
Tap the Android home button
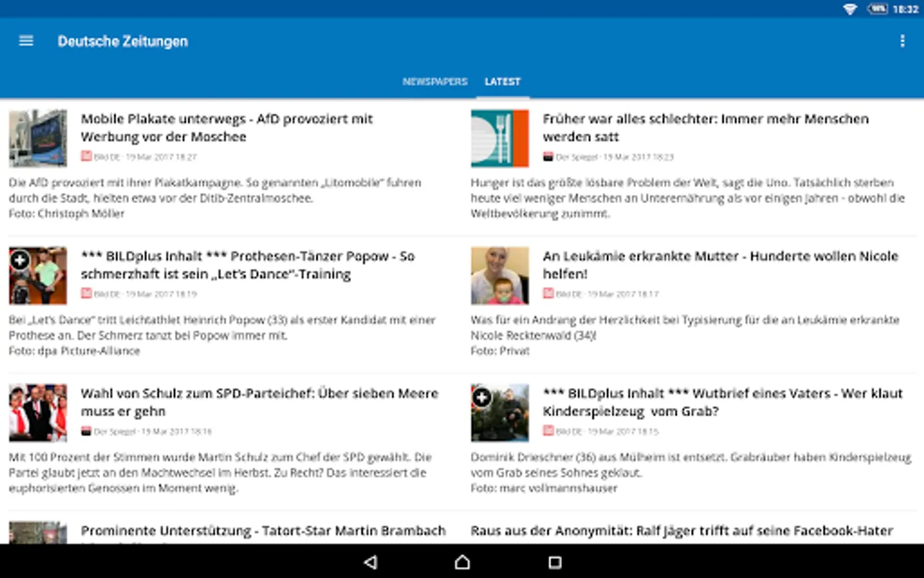pos(462,563)
